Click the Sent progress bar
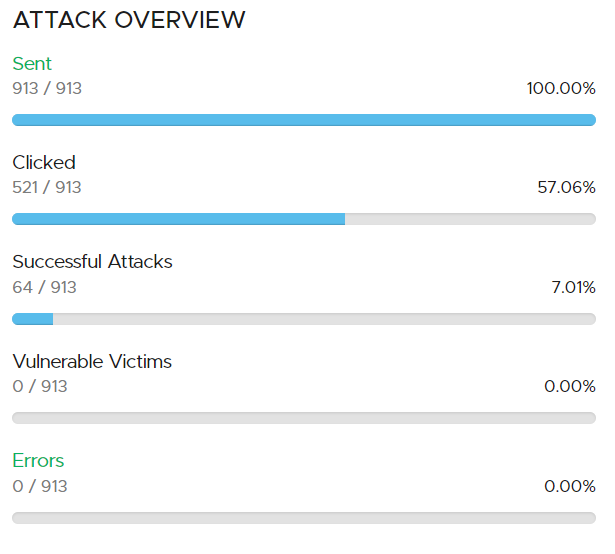 tap(304, 120)
